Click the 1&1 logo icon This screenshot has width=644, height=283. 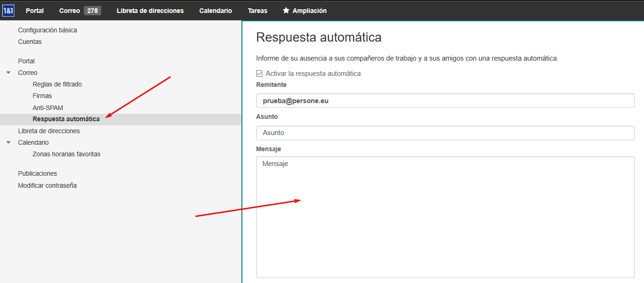[8, 10]
